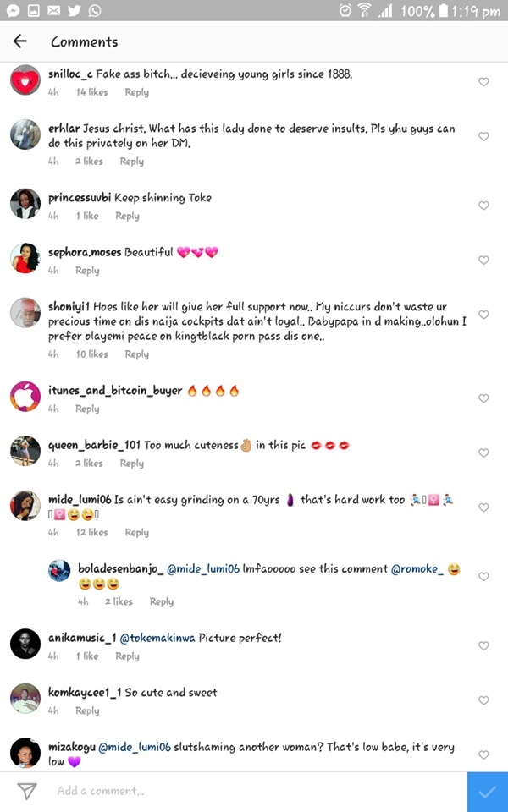This screenshot has height=812, width=508.
Task: Reply to erhlar's comment
Action: tap(131, 162)
